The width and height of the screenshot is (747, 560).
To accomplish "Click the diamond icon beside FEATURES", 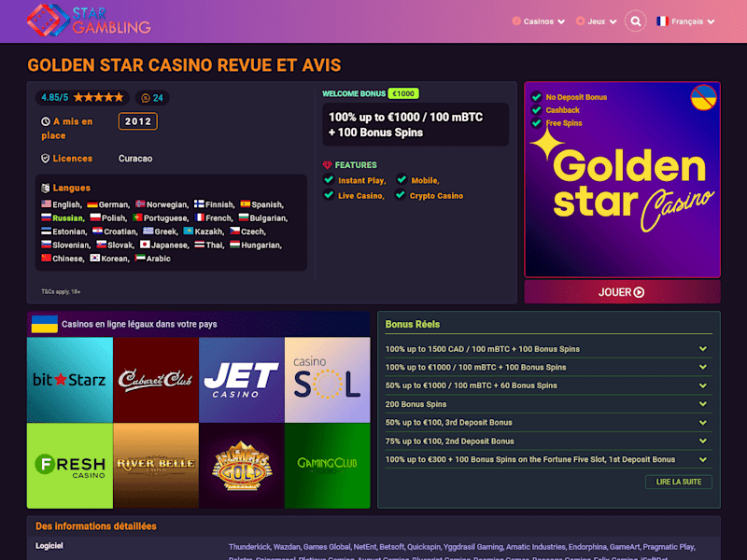I will tap(328, 165).
